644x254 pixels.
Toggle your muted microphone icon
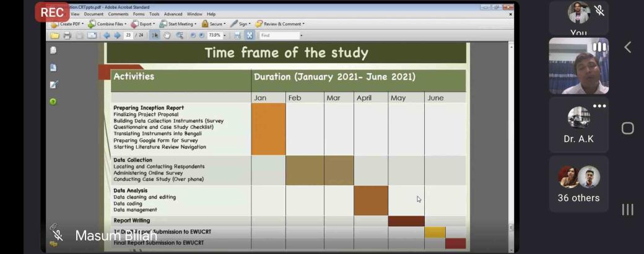point(599,11)
